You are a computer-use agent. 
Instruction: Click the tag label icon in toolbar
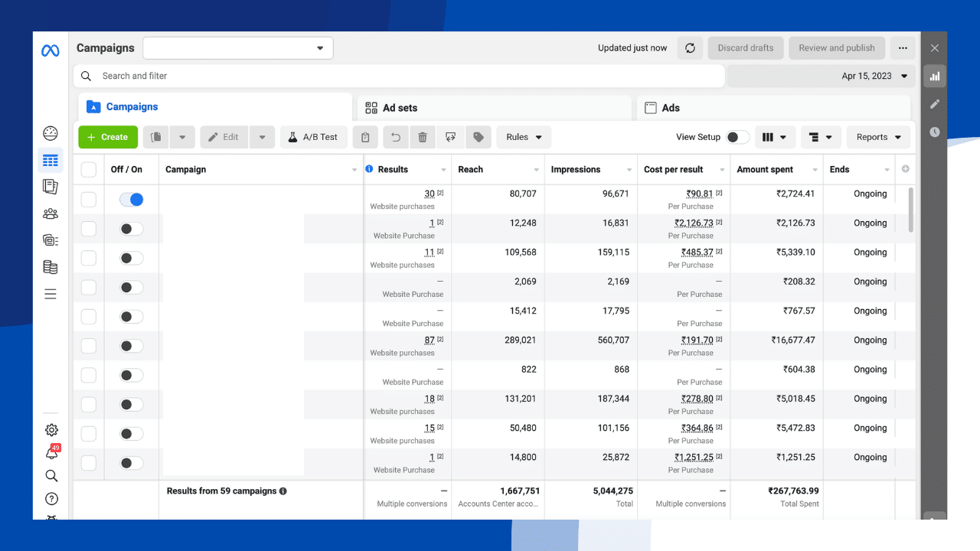point(479,137)
